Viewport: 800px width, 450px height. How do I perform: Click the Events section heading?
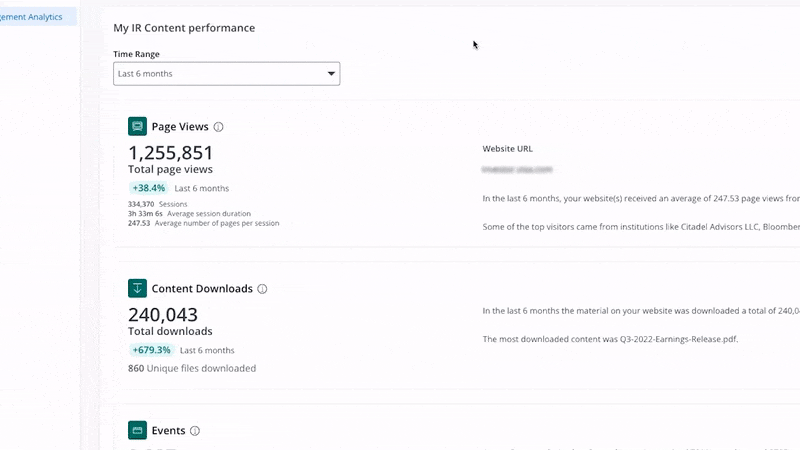click(168, 431)
